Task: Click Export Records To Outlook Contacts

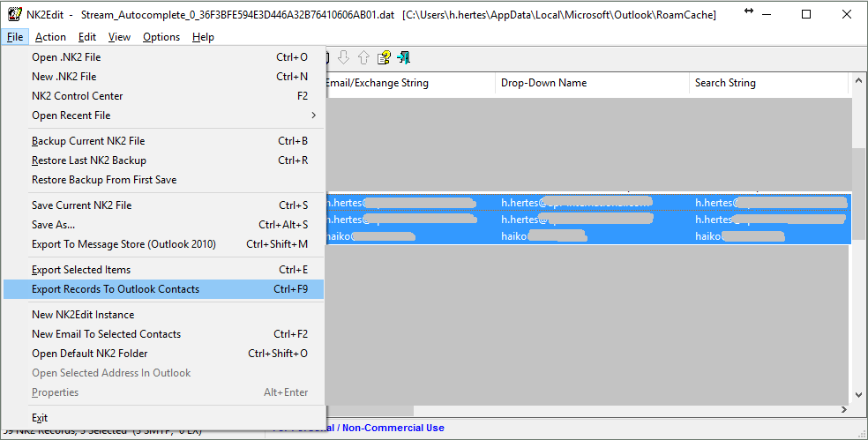Action: 163,289
